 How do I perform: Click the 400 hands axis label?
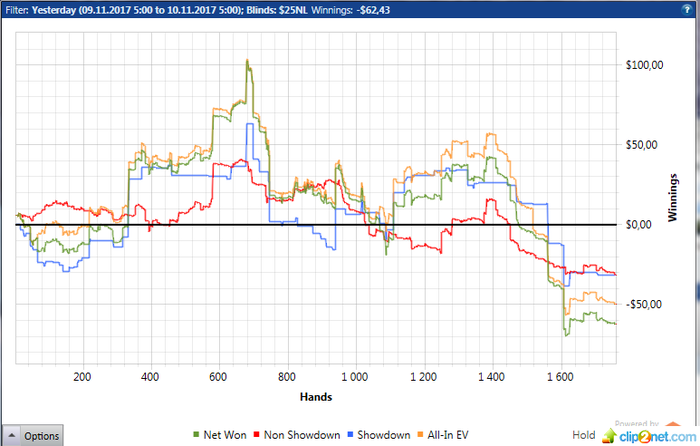pos(150,377)
